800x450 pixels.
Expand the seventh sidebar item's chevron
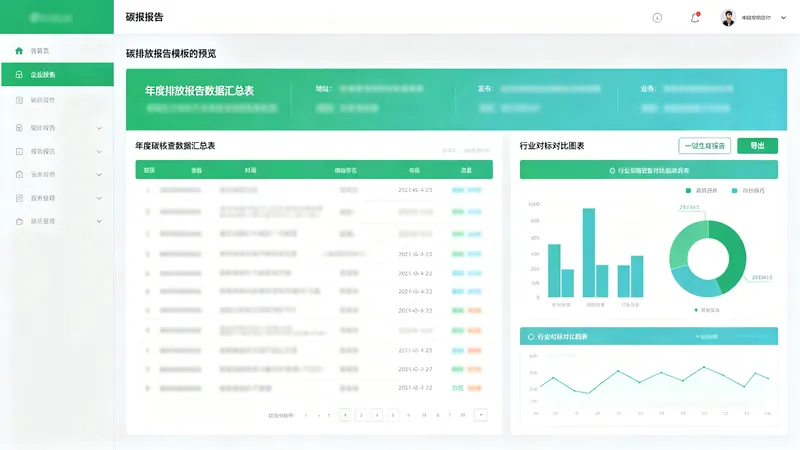coord(99,198)
